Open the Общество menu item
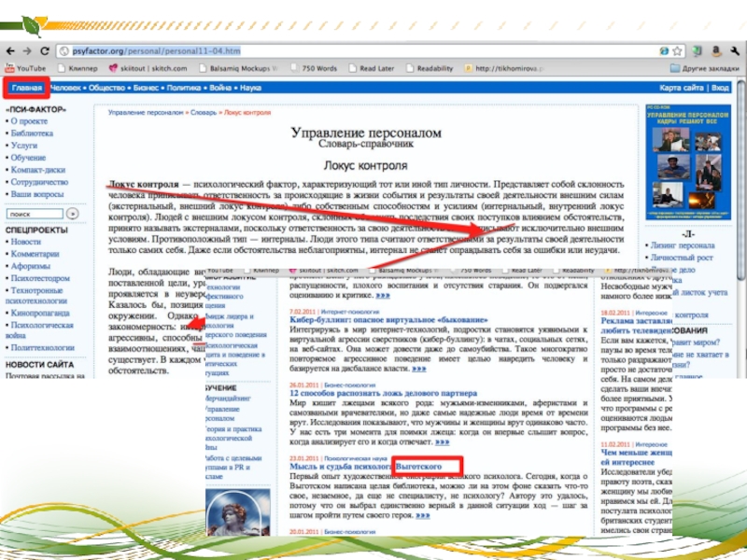747x560 pixels. click(x=106, y=88)
